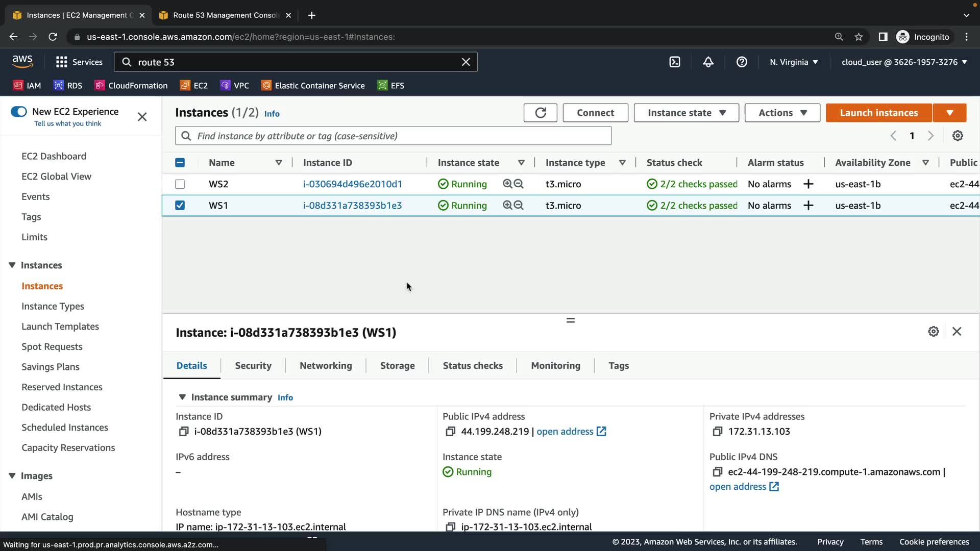Open the Status checks tab
Screen dimensions: 980x551
tap(473, 366)
